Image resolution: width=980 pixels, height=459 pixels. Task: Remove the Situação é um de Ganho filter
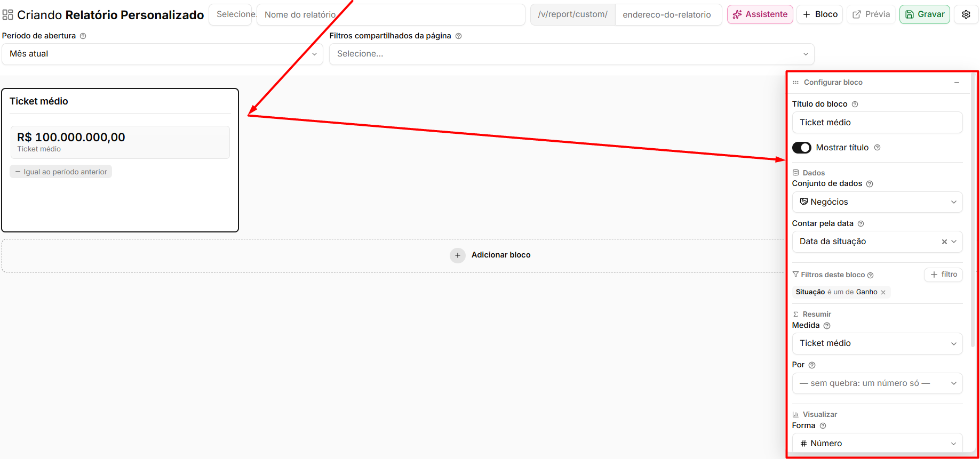click(x=883, y=292)
